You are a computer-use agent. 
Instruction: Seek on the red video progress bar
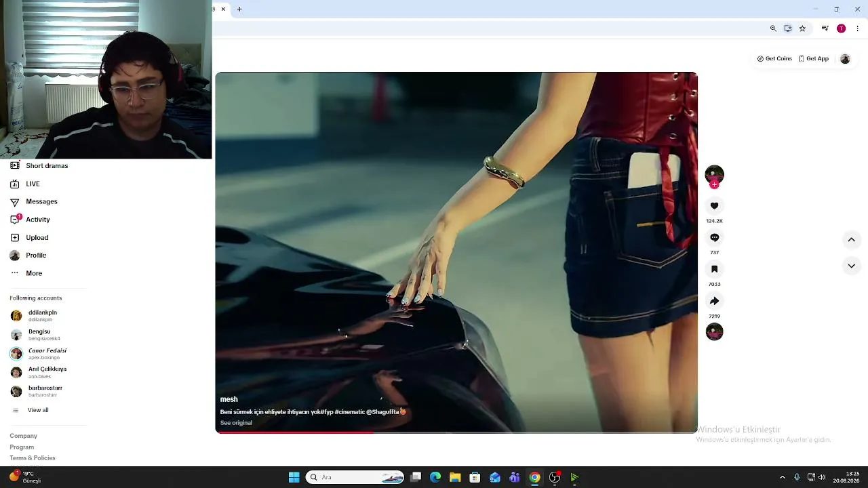(456, 432)
